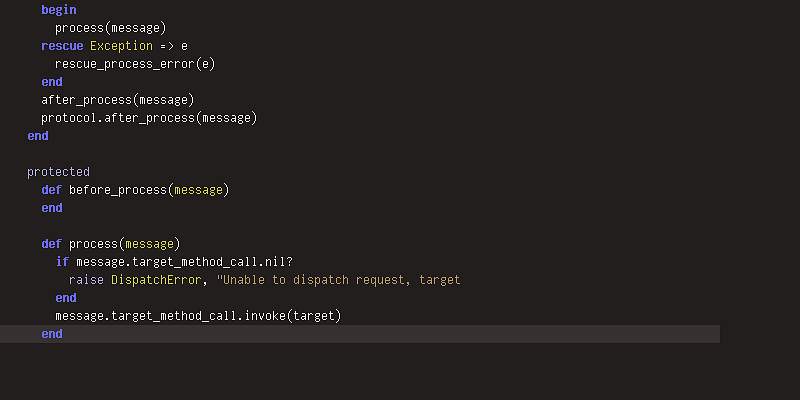
Task: Click the 'raise' keyword
Action: tap(86, 280)
